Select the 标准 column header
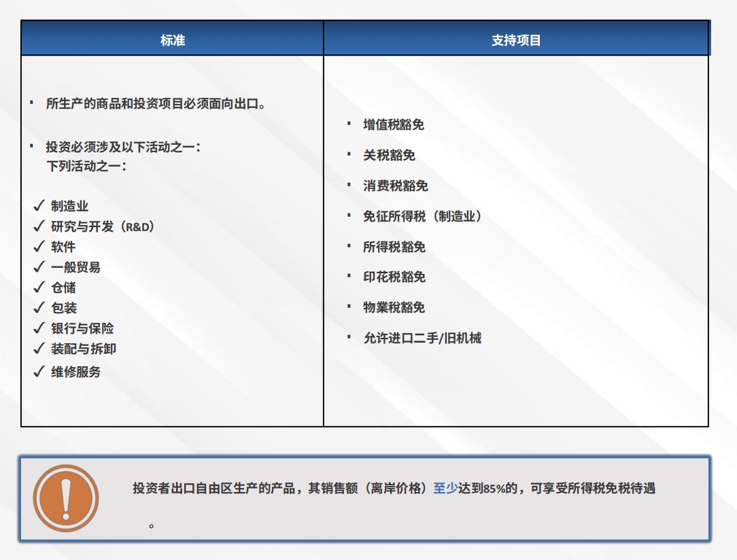Screen dimensions: 737x560 [x=172, y=40]
